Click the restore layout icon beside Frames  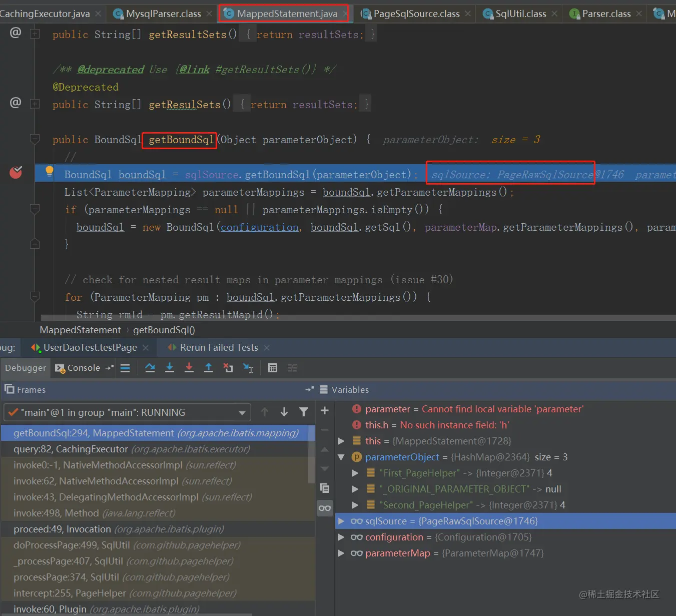[9, 389]
